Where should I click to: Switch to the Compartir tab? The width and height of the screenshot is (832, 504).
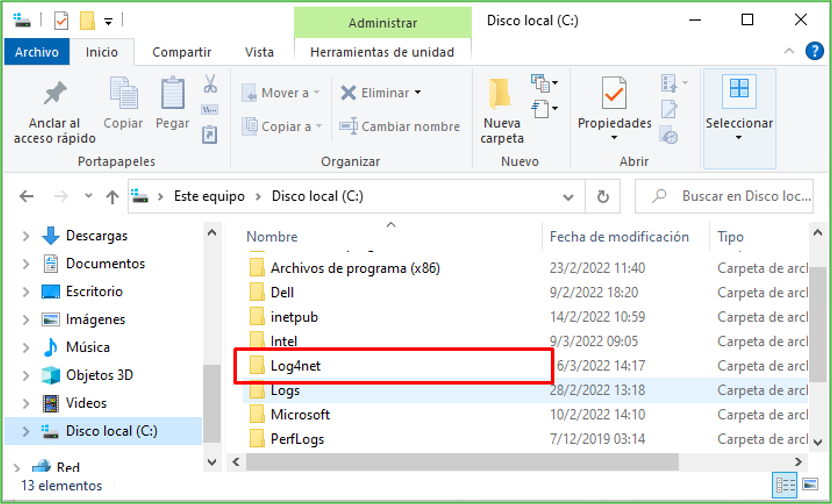tap(181, 52)
